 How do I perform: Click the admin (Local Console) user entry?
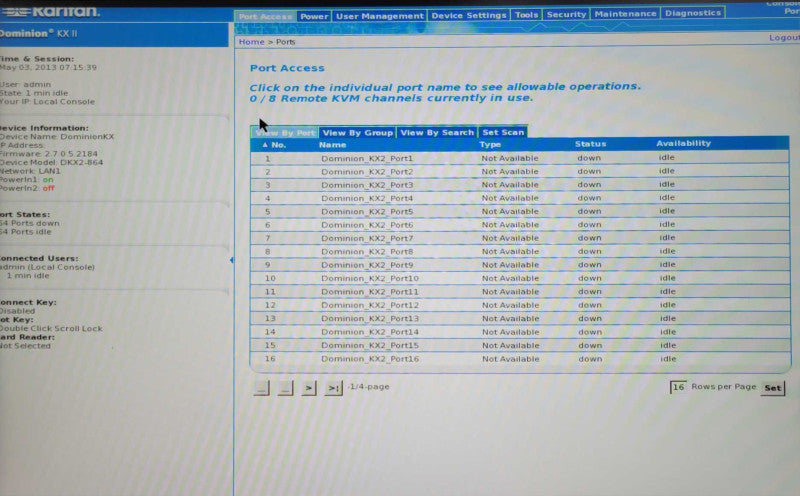click(47, 267)
